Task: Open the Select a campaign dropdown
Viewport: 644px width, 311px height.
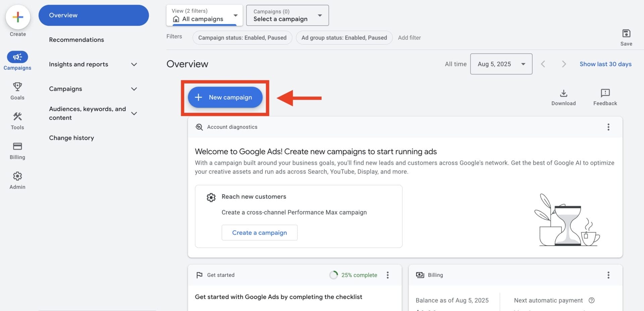Action: 287,15
